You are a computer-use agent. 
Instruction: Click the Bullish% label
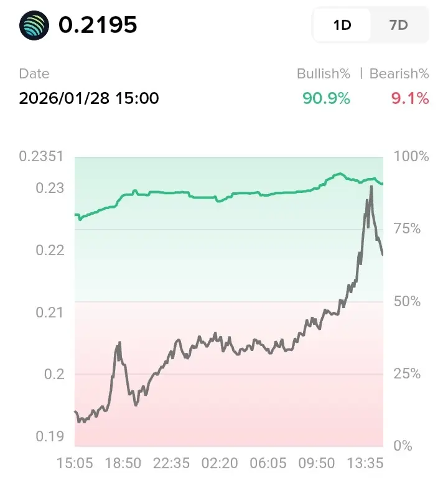324,74
